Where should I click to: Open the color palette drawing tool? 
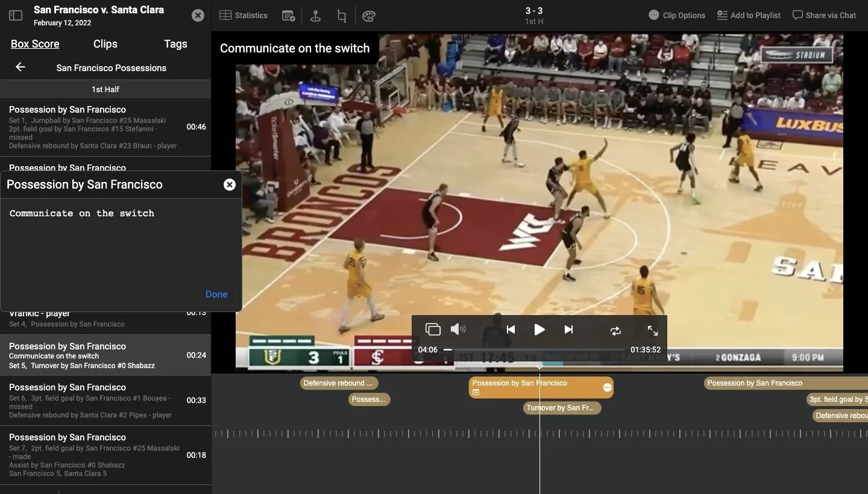[x=369, y=16]
